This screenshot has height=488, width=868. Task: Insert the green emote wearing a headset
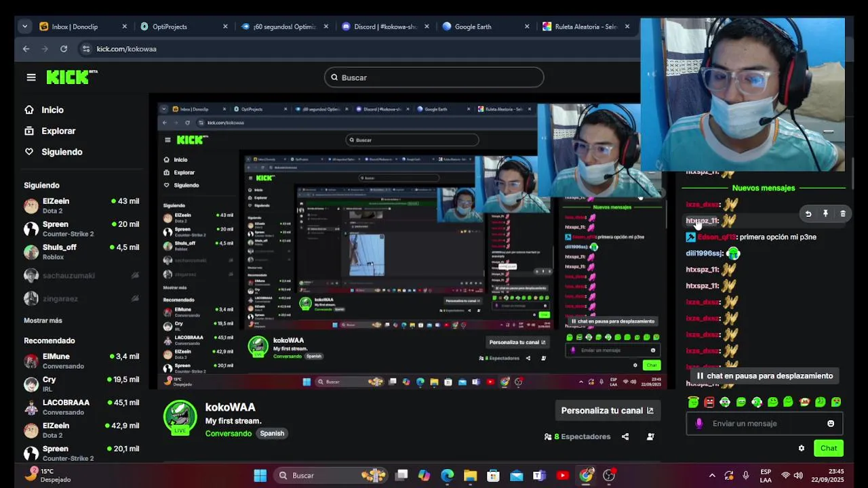(725, 402)
